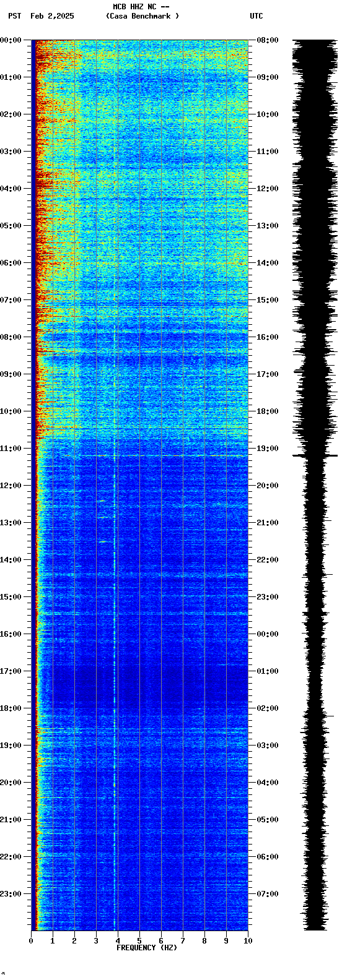Select the 03:00 label on PST axis
The height and width of the screenshot is (980, 342).
pyautogui.click(x=11, y=152)
